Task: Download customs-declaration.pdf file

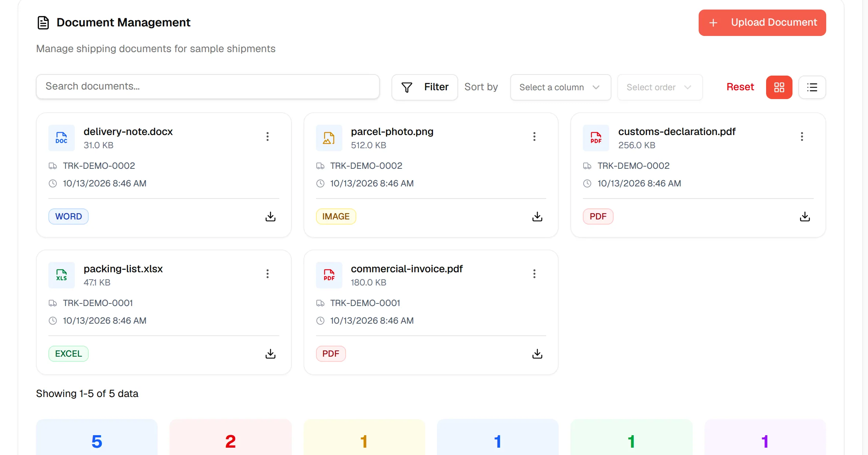Action: tap(805, 216)
